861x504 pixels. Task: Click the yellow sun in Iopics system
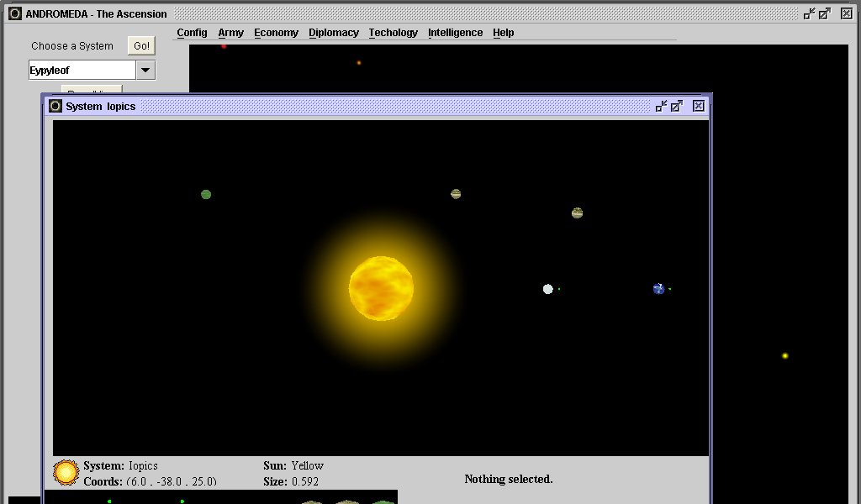click(381, 288)
